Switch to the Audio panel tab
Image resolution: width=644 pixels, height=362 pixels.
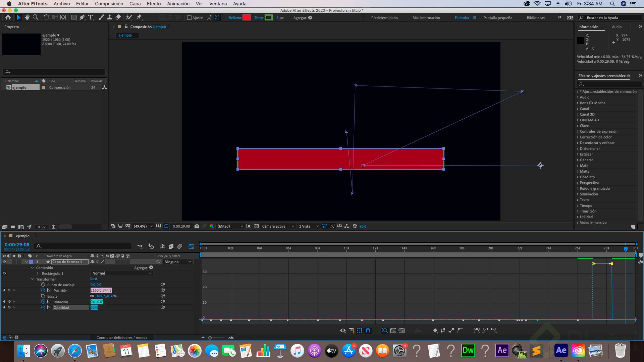[616, 27]
